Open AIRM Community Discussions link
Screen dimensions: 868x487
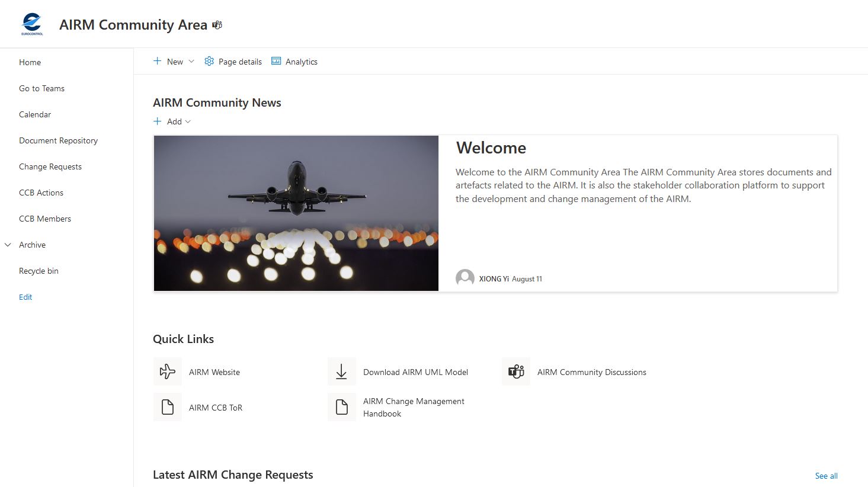point(592,372)
